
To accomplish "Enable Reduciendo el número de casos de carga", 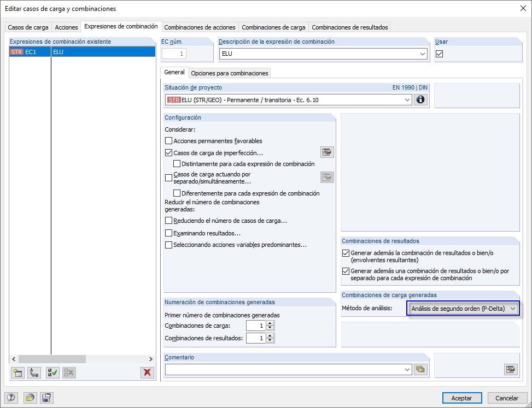I will (168, 221).
